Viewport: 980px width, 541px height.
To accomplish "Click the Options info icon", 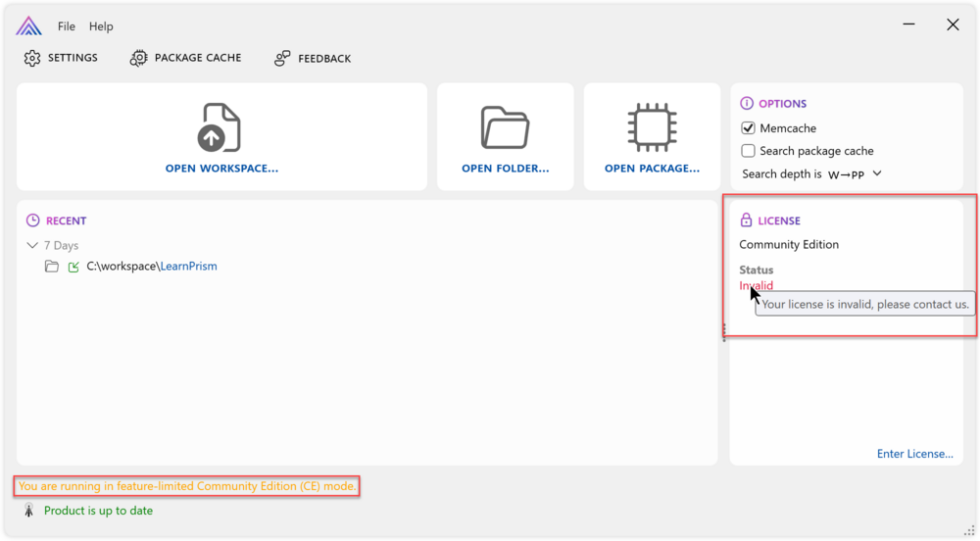I will (x=746, y=103).
